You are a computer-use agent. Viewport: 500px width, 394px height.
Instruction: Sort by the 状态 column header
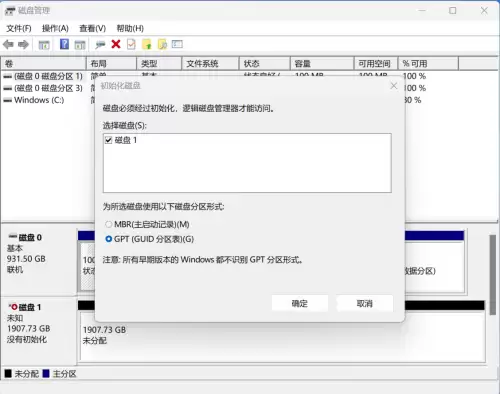[265, 63]
